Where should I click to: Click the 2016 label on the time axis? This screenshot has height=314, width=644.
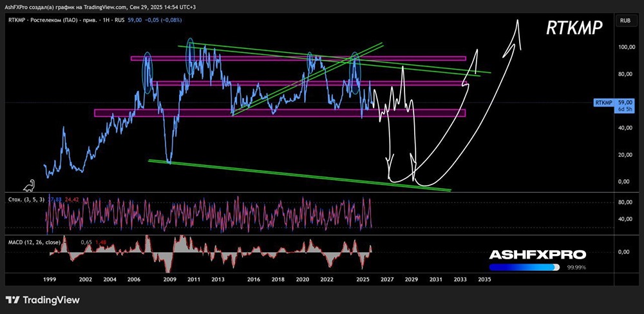click(254, 279)
